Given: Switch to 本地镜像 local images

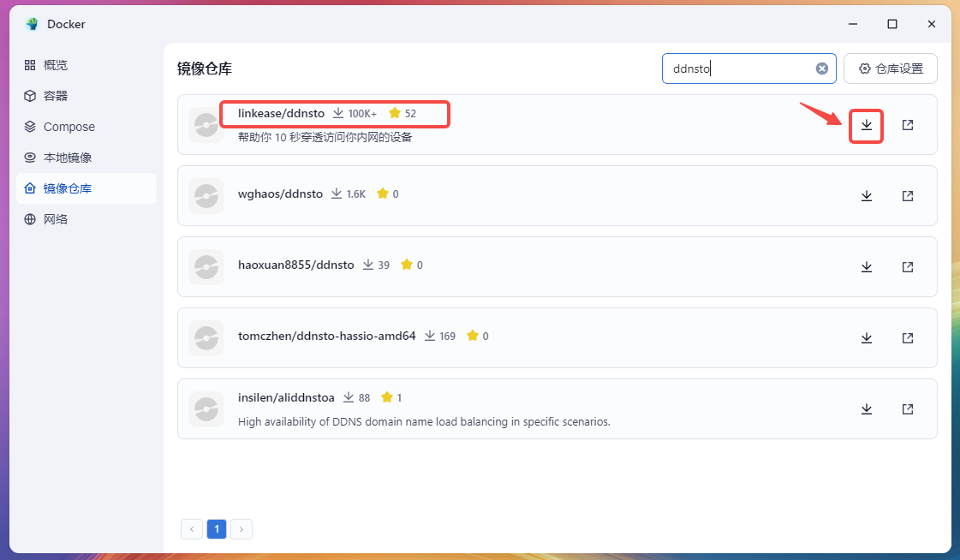Looking at the screenshot, I should 86,158.
